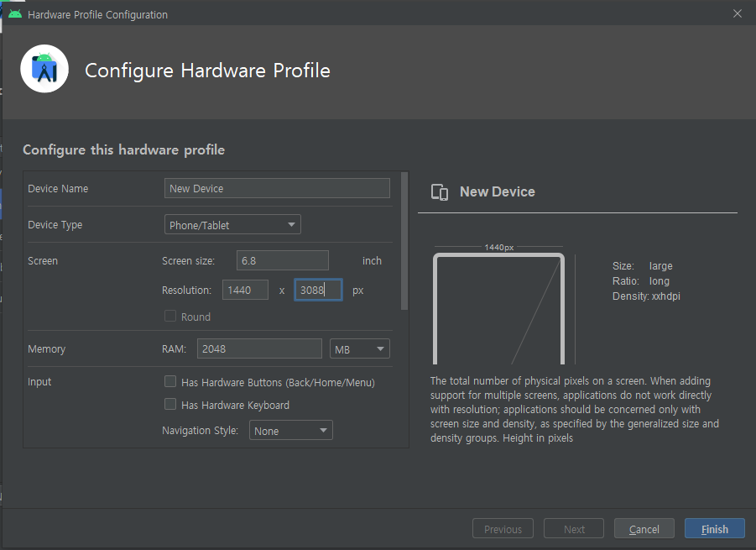Click the Next button
Viewport: 756px width, 550px height.
tap(574, 529)
